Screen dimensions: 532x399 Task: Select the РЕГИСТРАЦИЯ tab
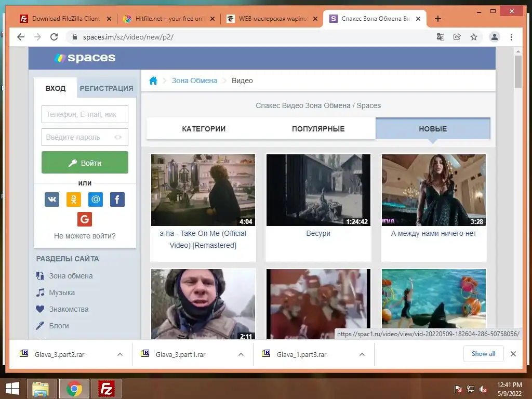coord(107,88)
